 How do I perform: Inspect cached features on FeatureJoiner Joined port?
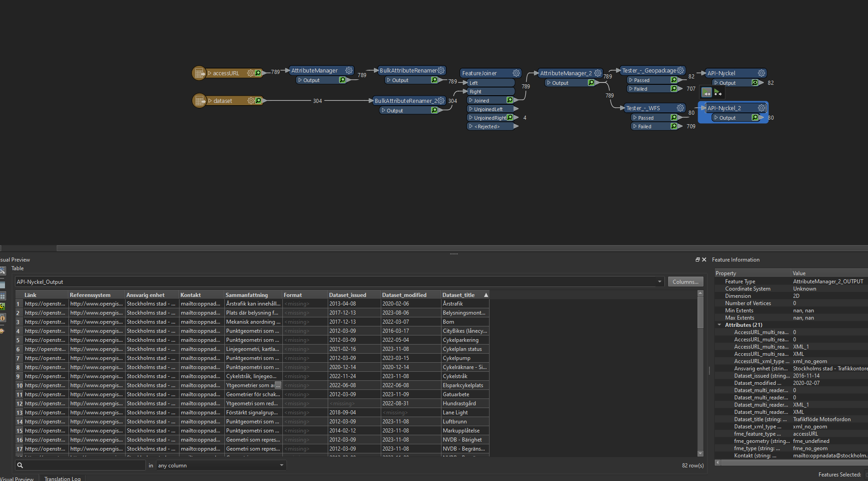[x=510, y=100]
